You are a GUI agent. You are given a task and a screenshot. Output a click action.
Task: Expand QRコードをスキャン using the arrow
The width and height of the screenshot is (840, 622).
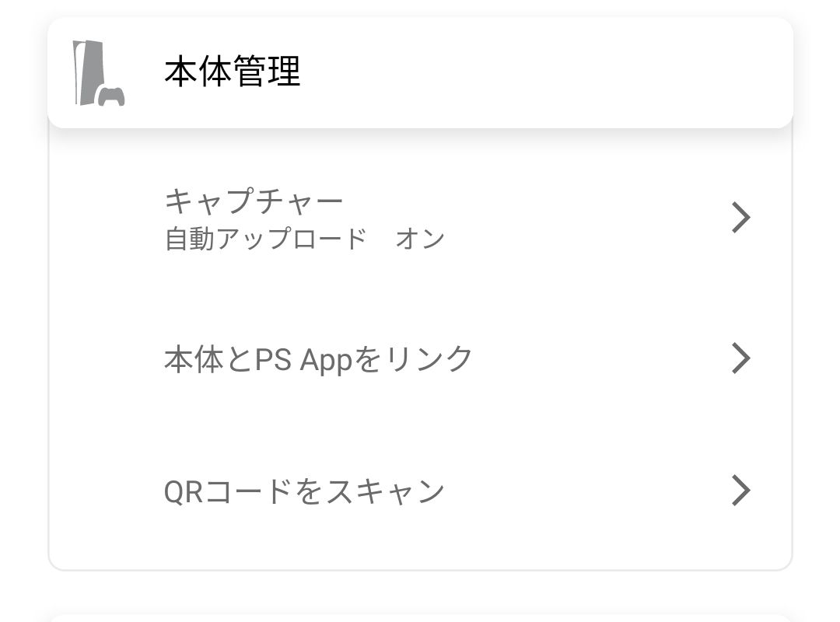740,490
